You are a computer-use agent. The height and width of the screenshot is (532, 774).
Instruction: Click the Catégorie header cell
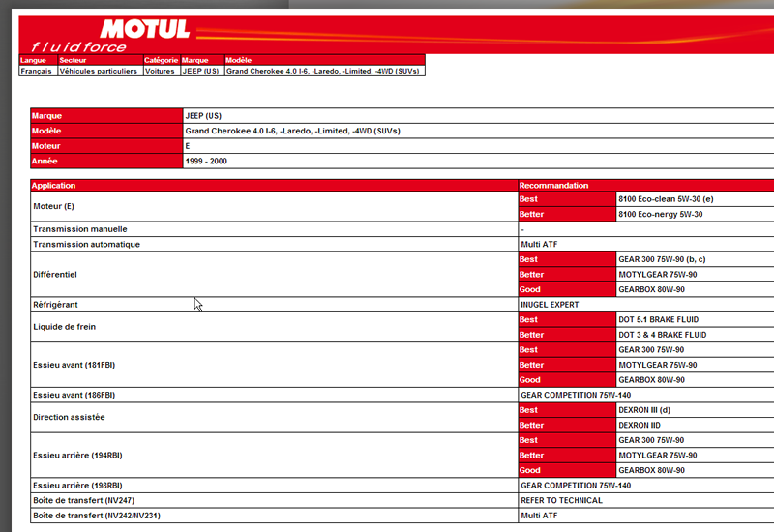coord(162,60)
